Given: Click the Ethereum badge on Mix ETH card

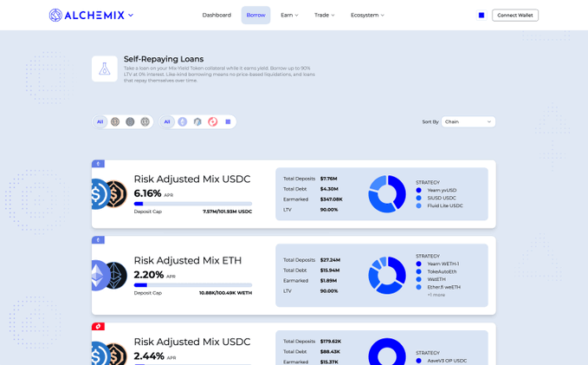Looking at the screenshot, I should (98, 240).
